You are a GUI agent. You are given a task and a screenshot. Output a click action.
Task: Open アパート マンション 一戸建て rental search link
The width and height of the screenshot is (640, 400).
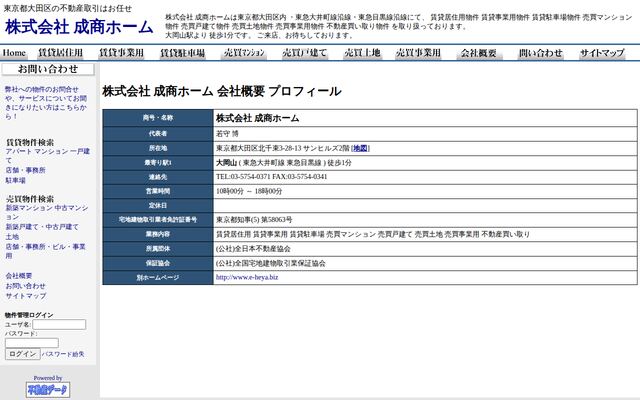pyautogui.click(x=48, y=156)
